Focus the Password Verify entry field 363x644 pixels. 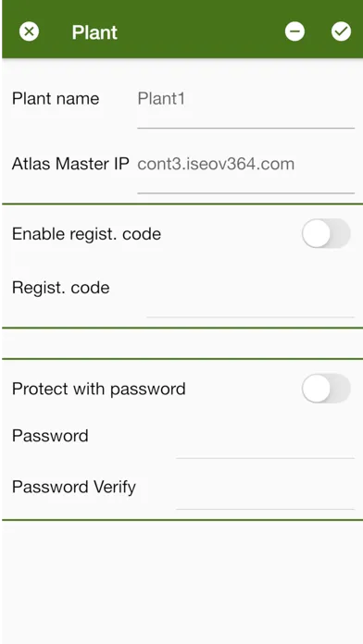[265, 494]
